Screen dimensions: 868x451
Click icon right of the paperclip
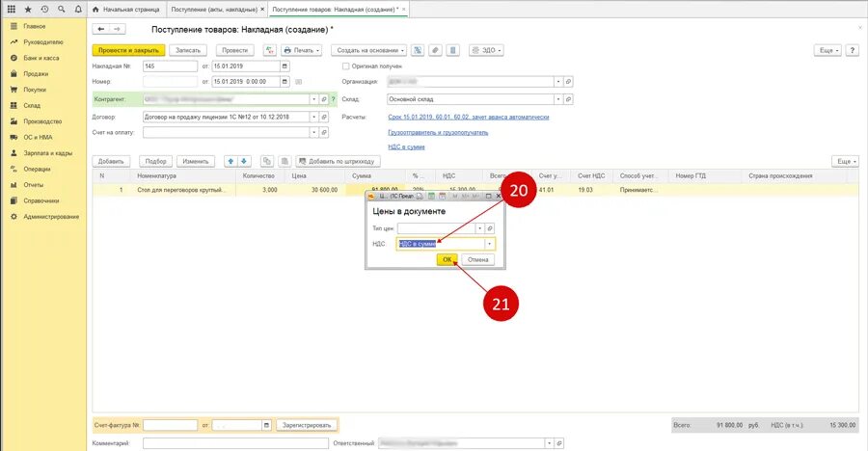(x=453, y=50)
